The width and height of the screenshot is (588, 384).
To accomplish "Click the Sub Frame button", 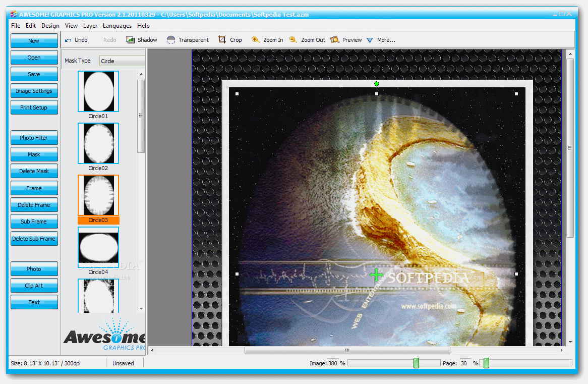I will click(34, 222).
